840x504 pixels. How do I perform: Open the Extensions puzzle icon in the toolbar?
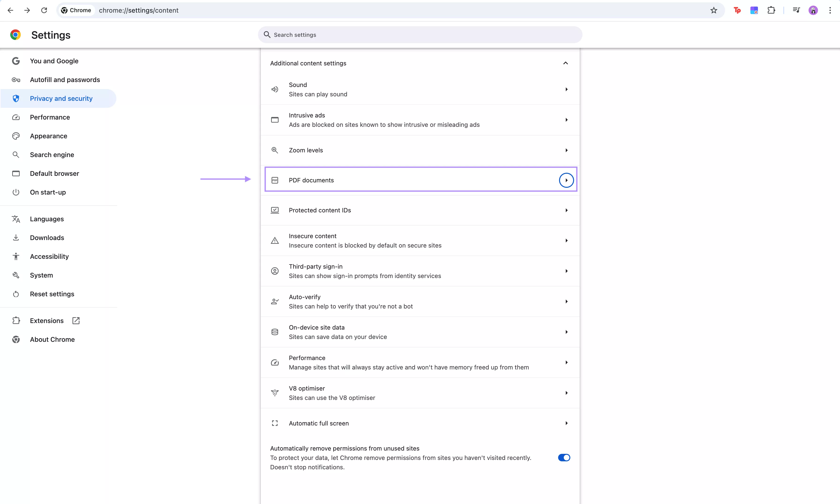pyautogui.click(x=771, y=10)
